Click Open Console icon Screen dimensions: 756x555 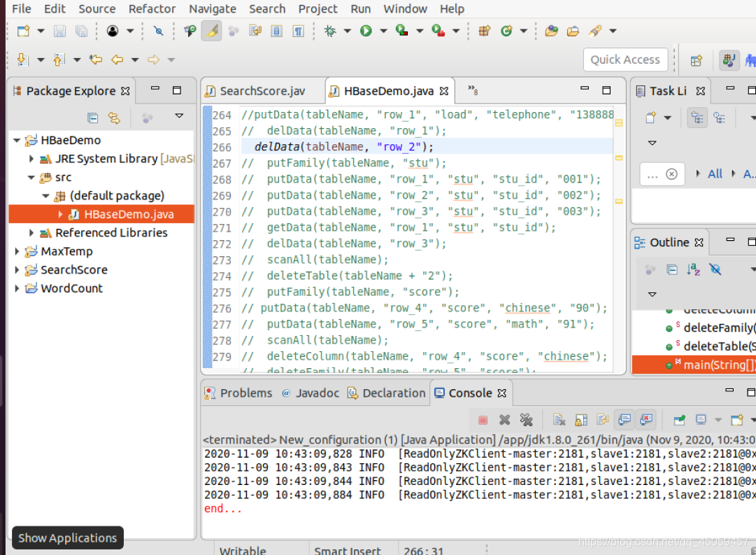(736, 420)
